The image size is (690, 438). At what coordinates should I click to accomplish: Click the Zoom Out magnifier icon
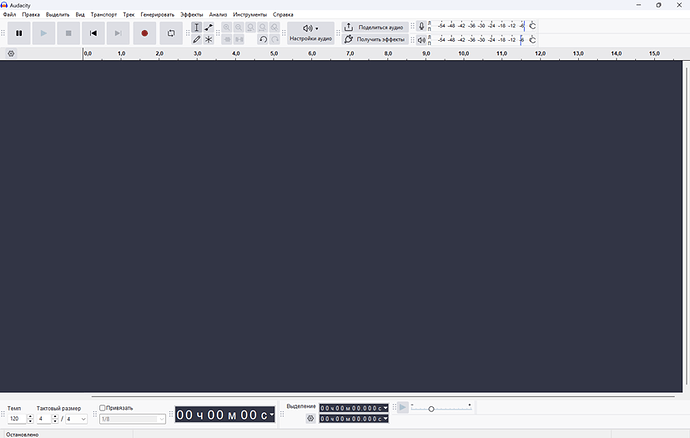click(239, 27)
